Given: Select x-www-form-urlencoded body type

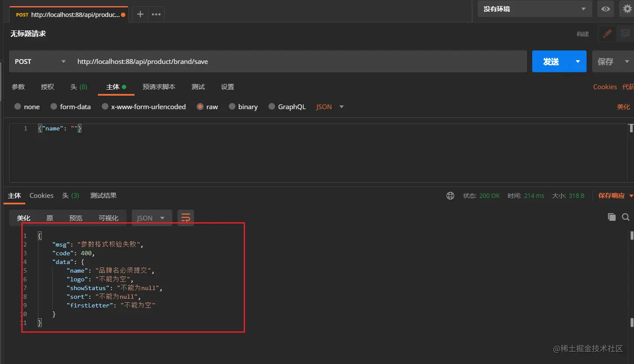Looking at the screenshot, I should (144, 107).
